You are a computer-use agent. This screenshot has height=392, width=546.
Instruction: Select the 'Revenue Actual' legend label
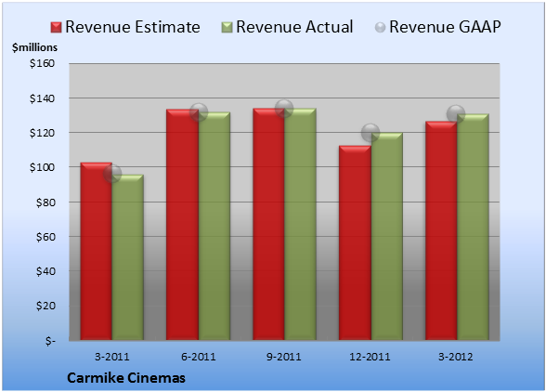click(x=294, y=27)
